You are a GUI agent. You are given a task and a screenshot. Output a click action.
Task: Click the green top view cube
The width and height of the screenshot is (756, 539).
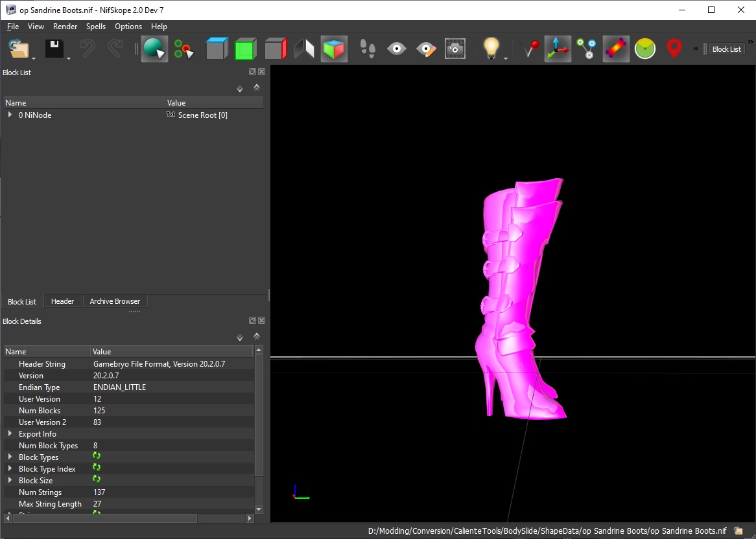pyautogui.click(x=245, y=49)
